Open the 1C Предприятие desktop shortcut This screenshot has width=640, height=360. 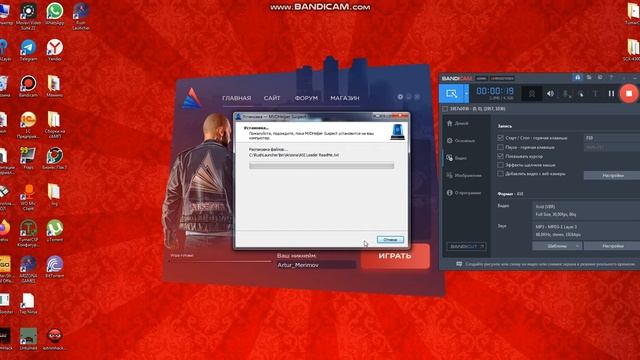click(28, 124)
